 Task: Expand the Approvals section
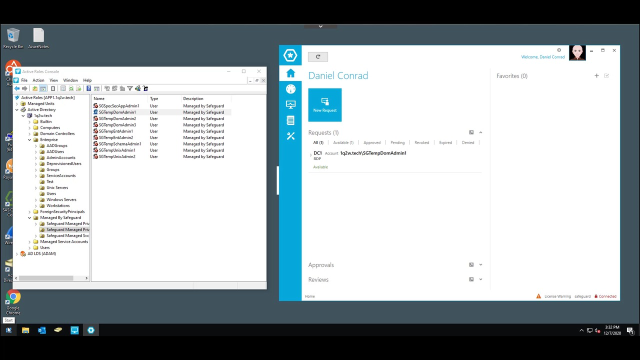click(x=481, y=265)
